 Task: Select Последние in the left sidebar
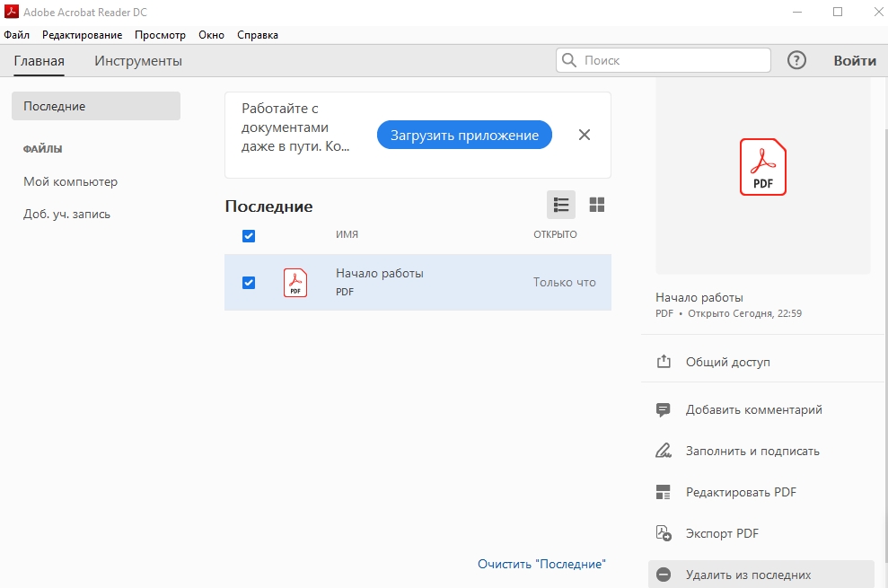click(x=96, y=106)
